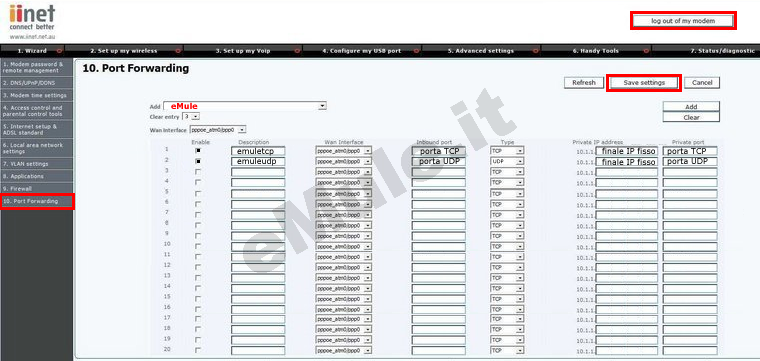Enable the row 3 checkbox
760x361 pixels.
(198, 172)
